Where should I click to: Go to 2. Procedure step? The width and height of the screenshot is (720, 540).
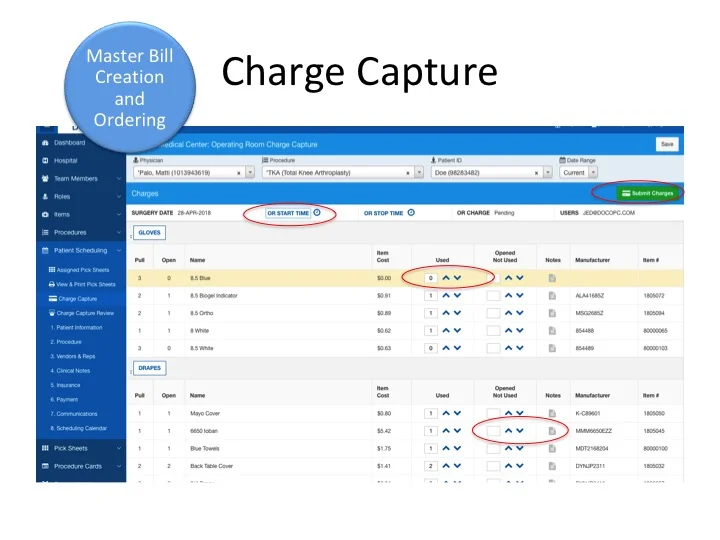[x=66, y=342]
